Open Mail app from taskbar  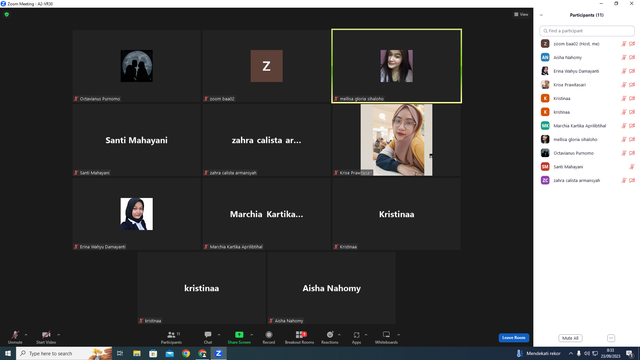pyautogui.click(x=169, y=353)
